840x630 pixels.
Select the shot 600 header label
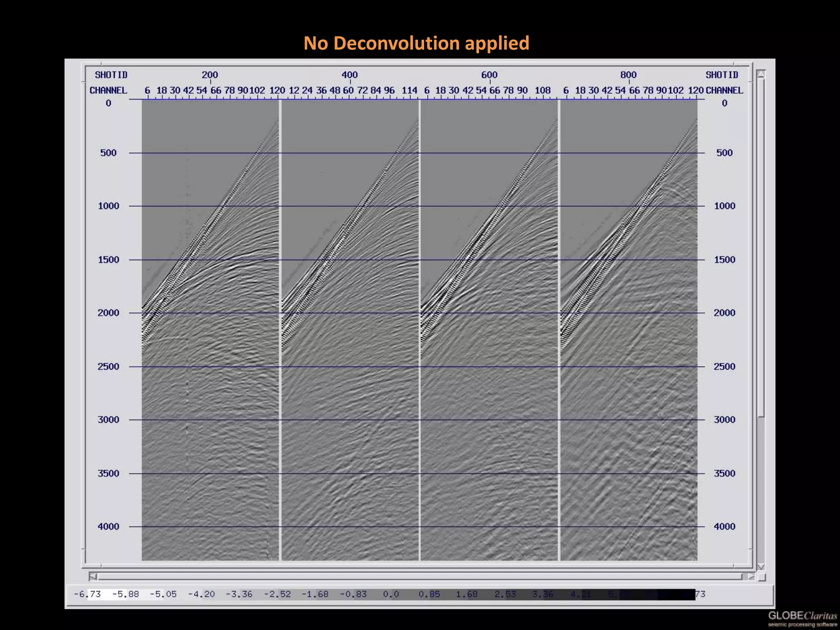click(x=489, y=75)
